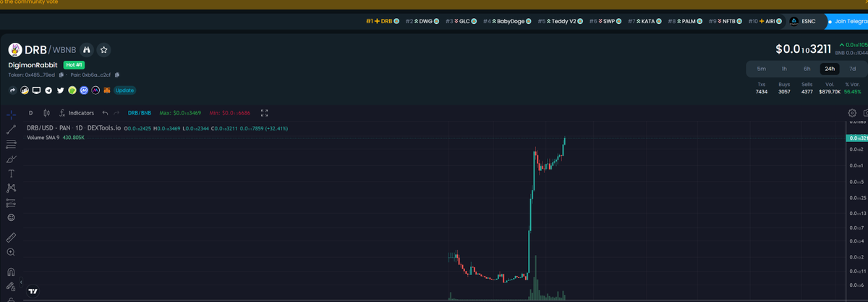The image size is (868, 302).
Task: Copy the token address 0x485...79ed
Action: point(61,75)
